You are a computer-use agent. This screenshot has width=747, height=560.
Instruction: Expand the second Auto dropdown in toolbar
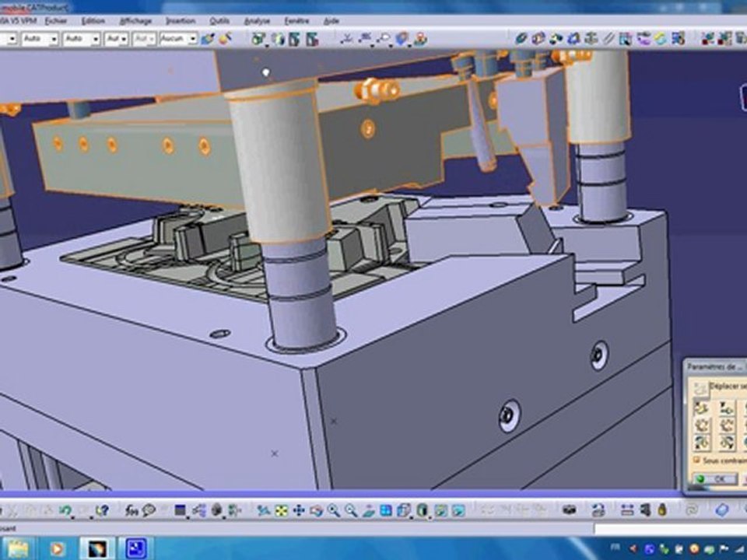(x=95, y=38)
